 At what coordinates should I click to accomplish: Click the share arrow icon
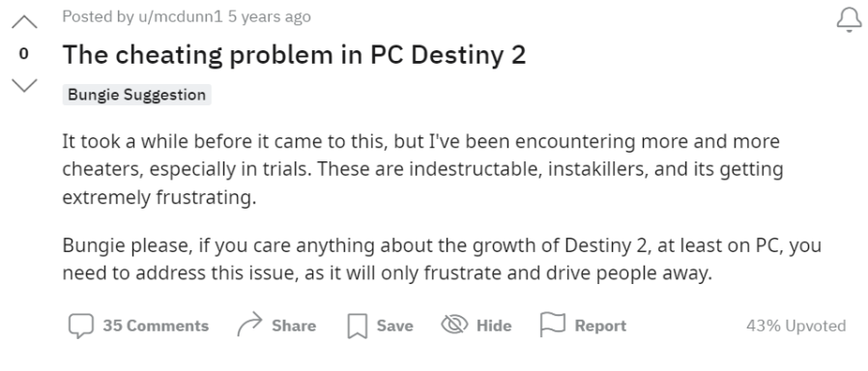pos(249,324)
